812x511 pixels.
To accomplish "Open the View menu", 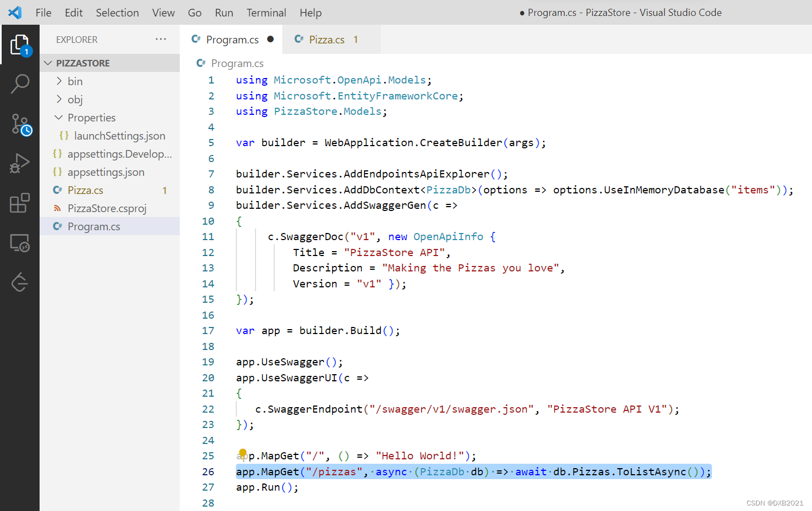I will coord(163,13).
